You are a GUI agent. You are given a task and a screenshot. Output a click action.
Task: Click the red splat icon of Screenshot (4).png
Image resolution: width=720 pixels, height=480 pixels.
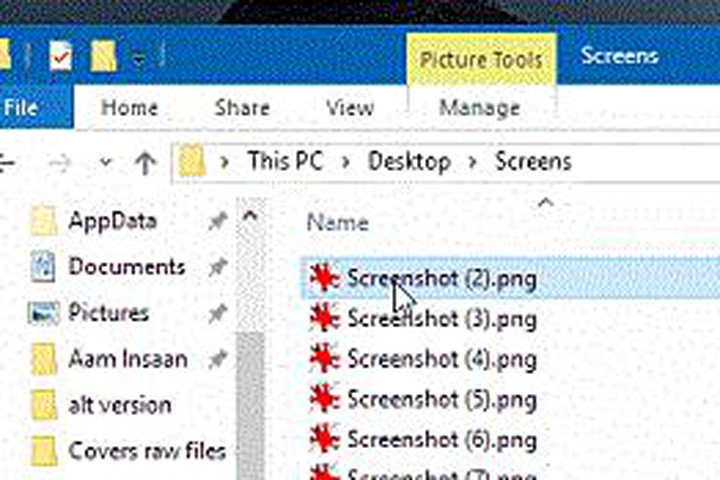(x=324, y=358)
